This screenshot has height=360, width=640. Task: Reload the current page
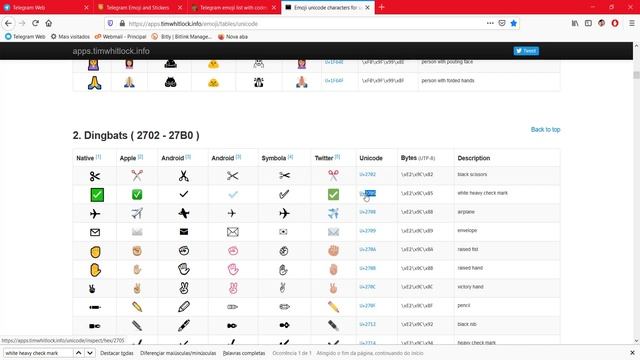(36, 23)
